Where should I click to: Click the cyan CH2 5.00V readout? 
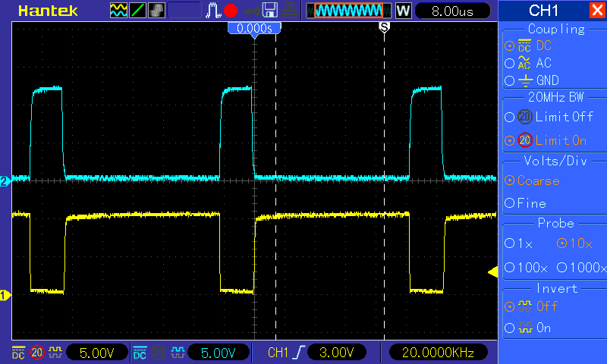coord(219,353)
